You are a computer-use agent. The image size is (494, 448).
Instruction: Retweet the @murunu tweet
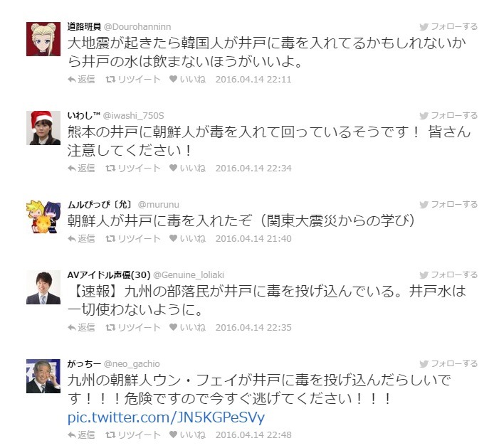(133, 239)
